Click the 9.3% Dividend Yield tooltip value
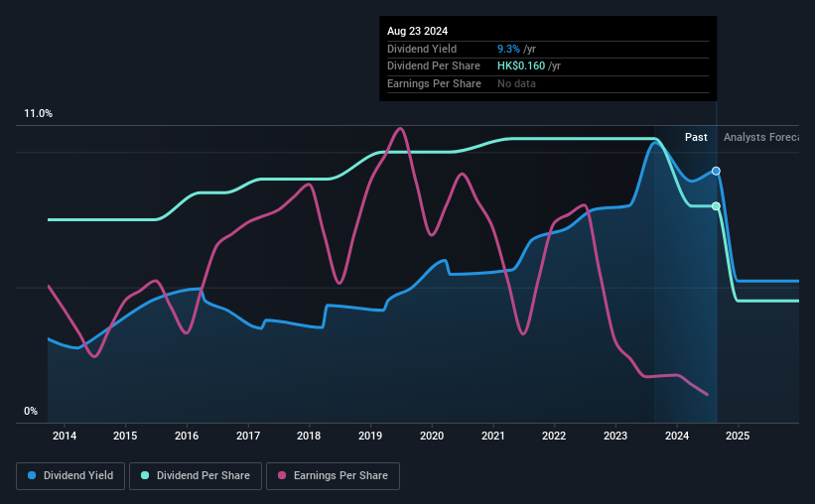815x504 pixels. (508, 49)
